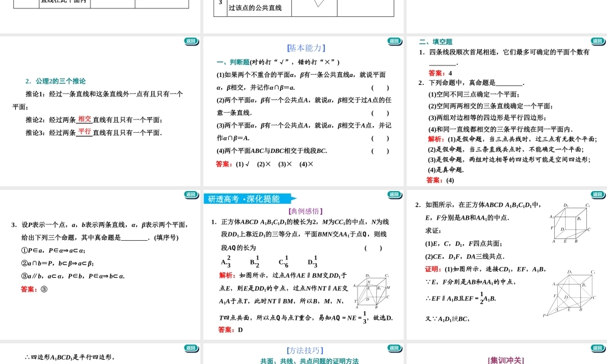This screenshot has width=607, height=364.
Task: Click the 返回 button on the 基本能力 slide
Action: click(x=395, y=40)
